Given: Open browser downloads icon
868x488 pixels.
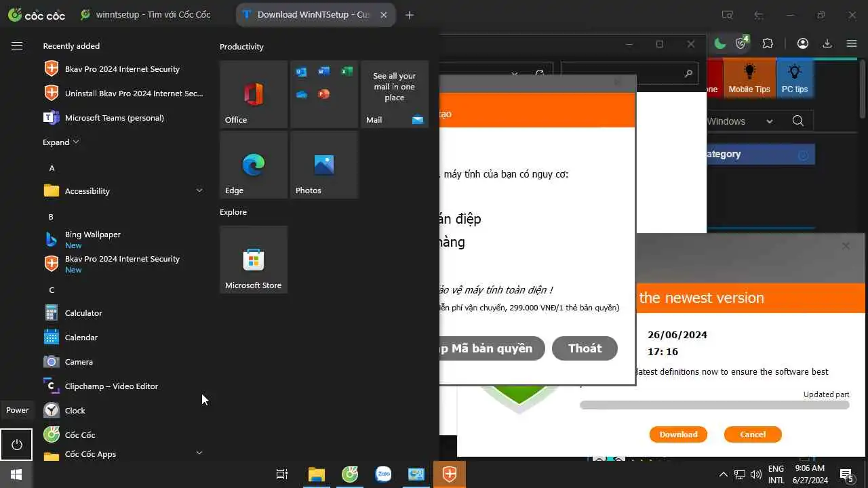Looking at the screenshot, I should (x=827, y=43).
